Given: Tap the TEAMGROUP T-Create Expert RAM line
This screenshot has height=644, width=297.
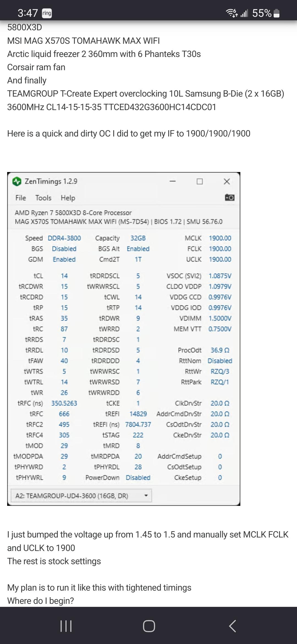Looking at the screenshot, I should 146,100.
